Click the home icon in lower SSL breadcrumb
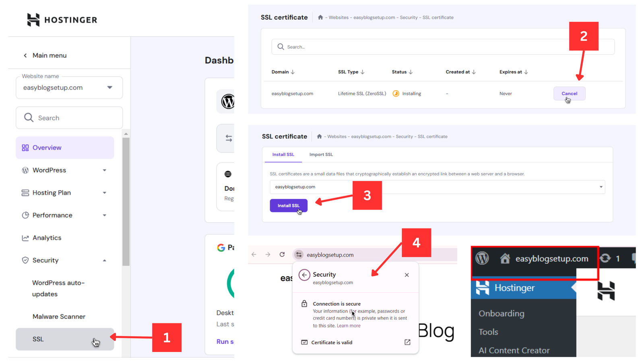Viewport: 644px width, 362px height. 319,136
